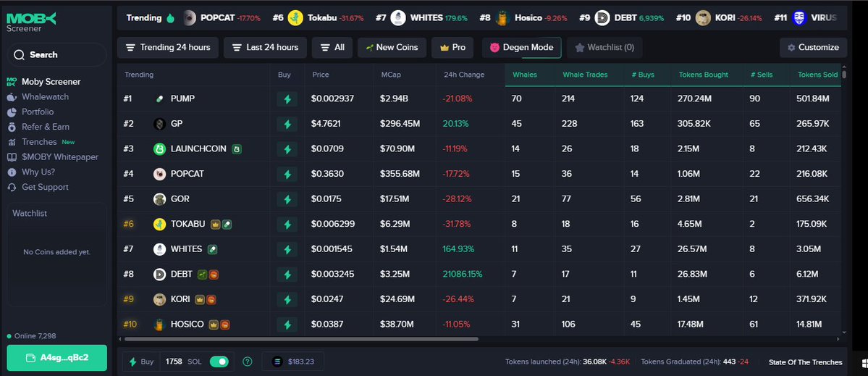Viewport: 868px width, 376px height.
Task: Click the green LAUNCHCOIN logo icon
Action: tap(159, 149)
